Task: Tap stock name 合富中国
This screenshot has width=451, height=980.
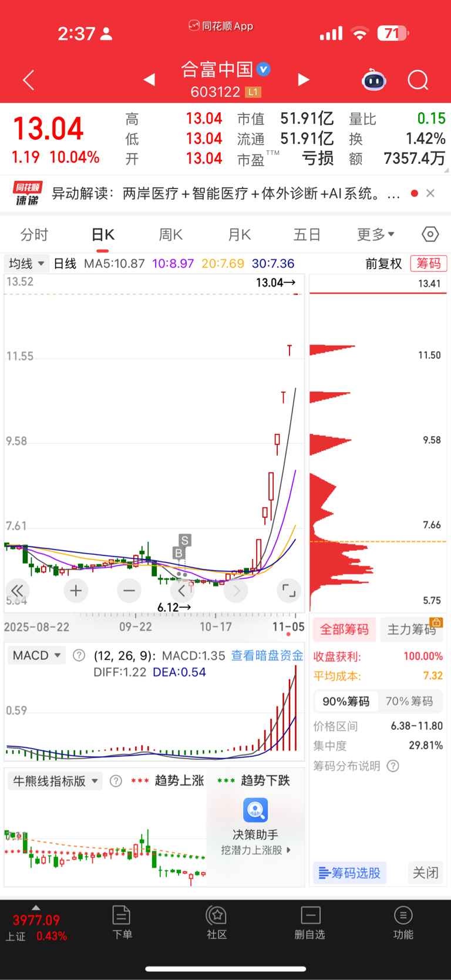Action: [217, 69]
